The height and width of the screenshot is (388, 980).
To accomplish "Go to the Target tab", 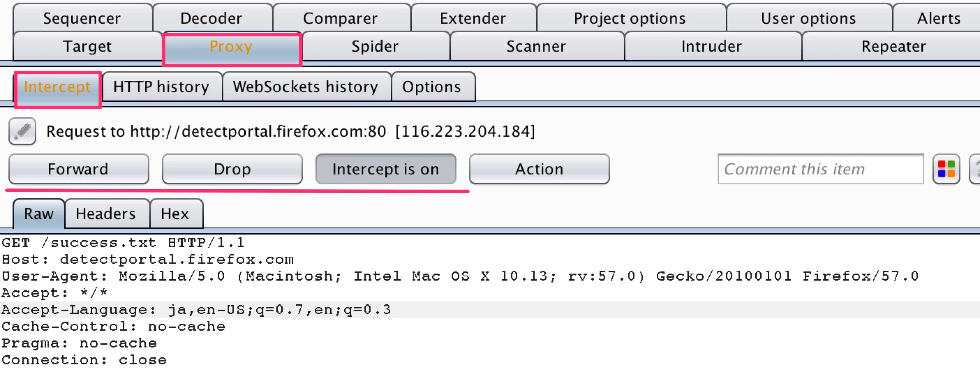I will click(x=87, y=46).
